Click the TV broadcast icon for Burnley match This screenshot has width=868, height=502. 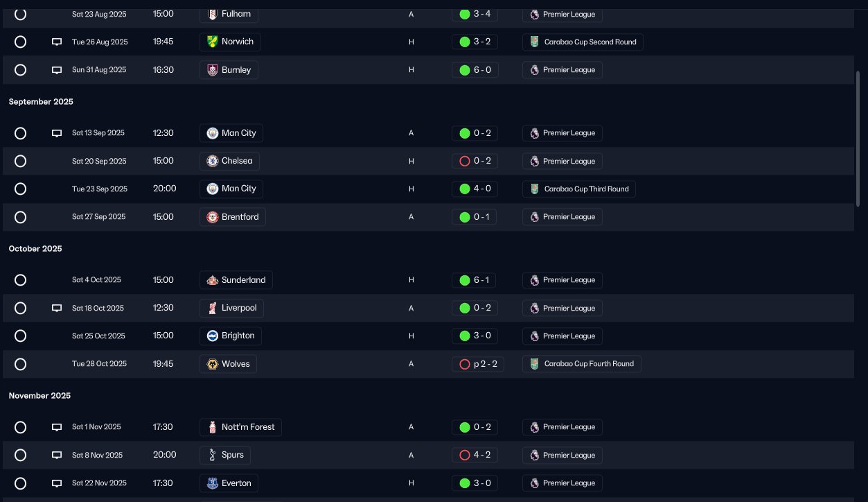click(x=57, y=70)
